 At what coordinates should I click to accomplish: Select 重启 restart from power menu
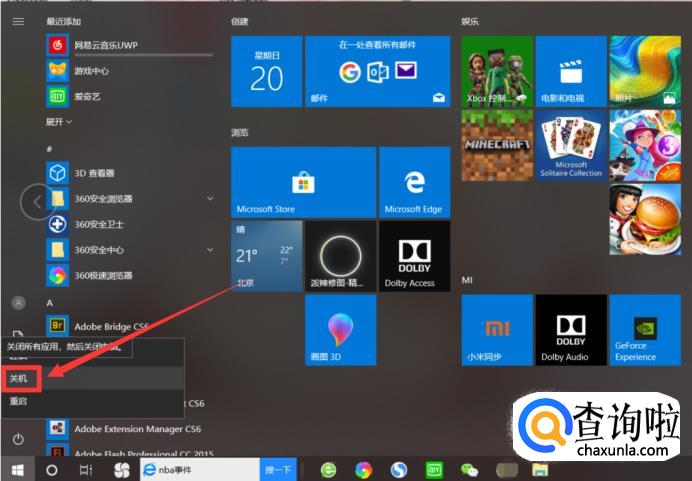(x=93, y=402)
